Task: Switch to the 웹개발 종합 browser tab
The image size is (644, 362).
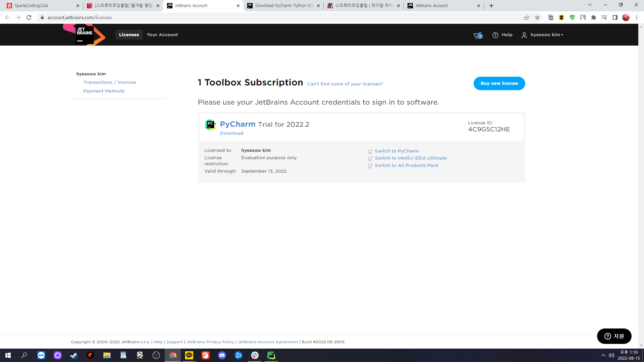Action: pyautogui.click(x=123, y=6)
